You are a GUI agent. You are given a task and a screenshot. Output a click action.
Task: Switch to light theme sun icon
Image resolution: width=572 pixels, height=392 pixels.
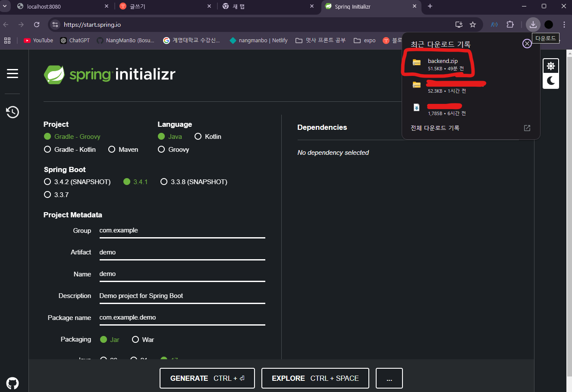[x=551, y=66]
